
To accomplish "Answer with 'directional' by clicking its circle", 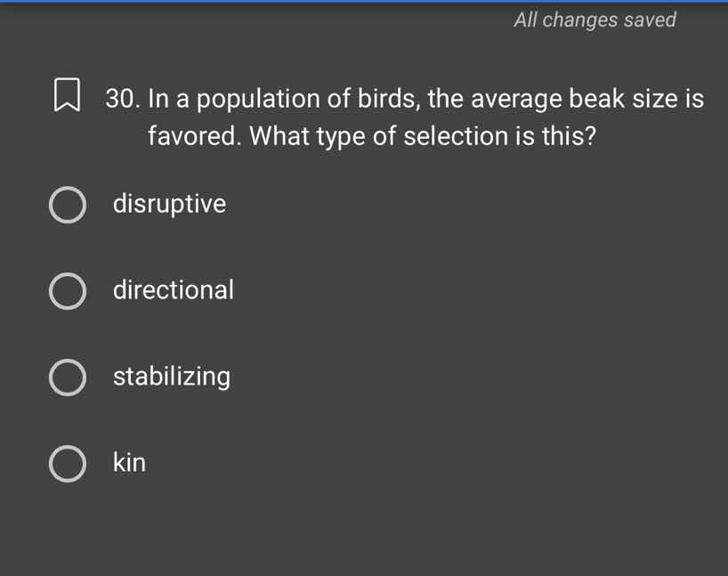I will coord(68,291).
